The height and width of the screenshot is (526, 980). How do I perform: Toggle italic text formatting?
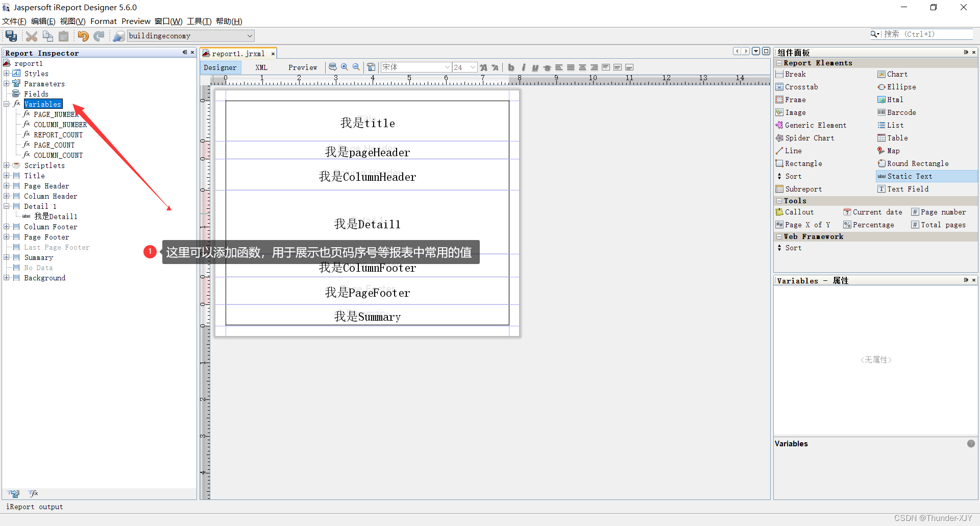(x=523, y=67)
